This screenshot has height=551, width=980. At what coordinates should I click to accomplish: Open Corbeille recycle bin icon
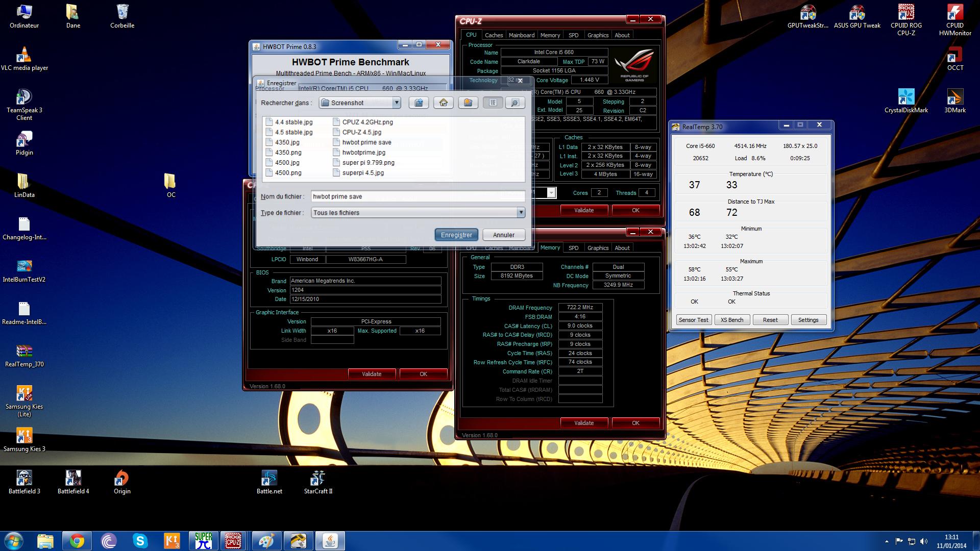coord(122,16)
